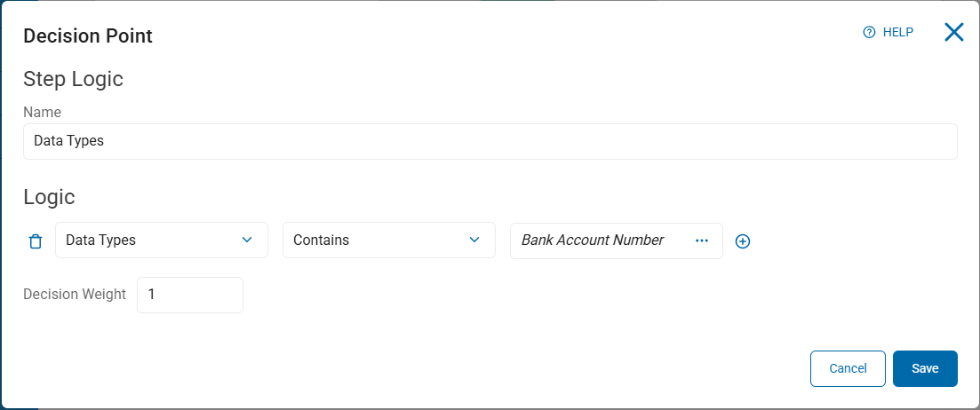The width and height of the screenshot is (980, 410).
Task: Open the HELP link text
Action: pyautogui.click(x=897, y=32)
